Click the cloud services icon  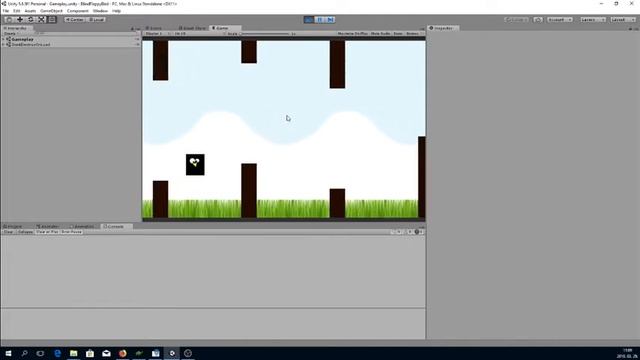pyautogui.click(x=538, y=20)
